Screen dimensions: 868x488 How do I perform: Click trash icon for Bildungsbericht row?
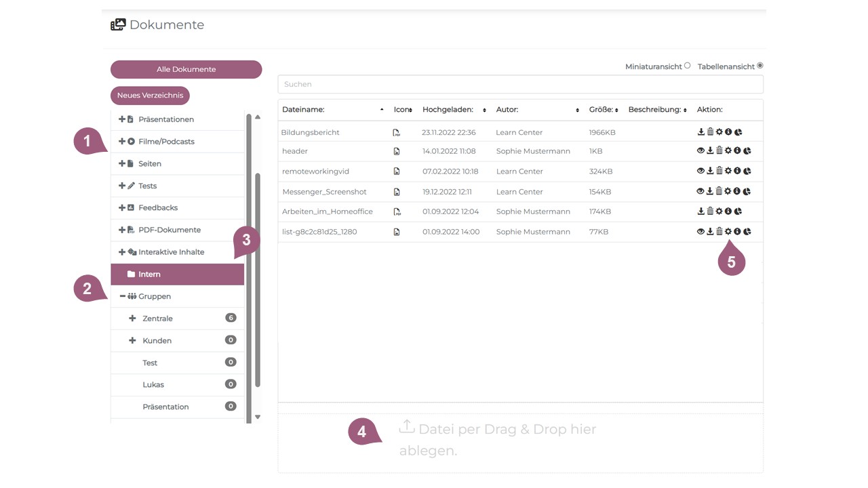point(710,132)
